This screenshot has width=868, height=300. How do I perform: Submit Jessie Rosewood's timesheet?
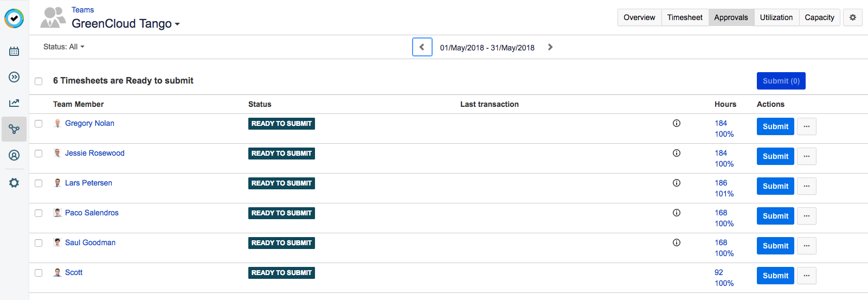[x=775, y=156]
